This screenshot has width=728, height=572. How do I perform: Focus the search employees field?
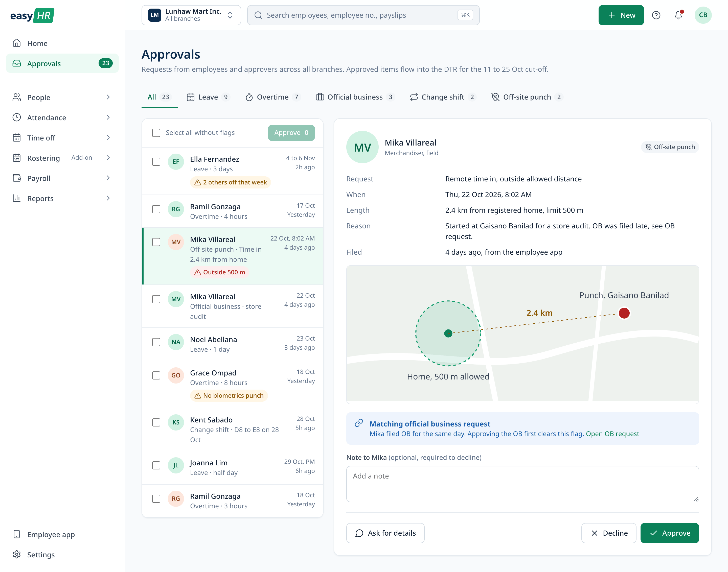click(363, 15)
